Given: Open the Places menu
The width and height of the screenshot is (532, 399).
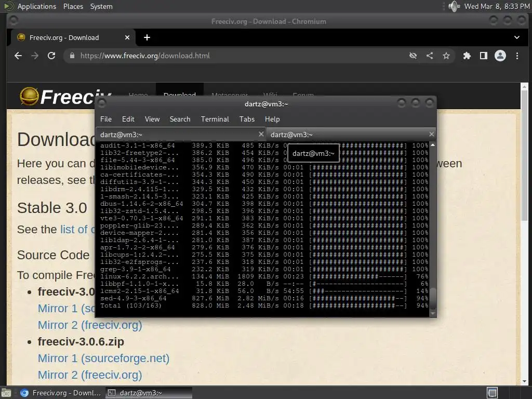Looking at the screenshot, I should 73,6.
